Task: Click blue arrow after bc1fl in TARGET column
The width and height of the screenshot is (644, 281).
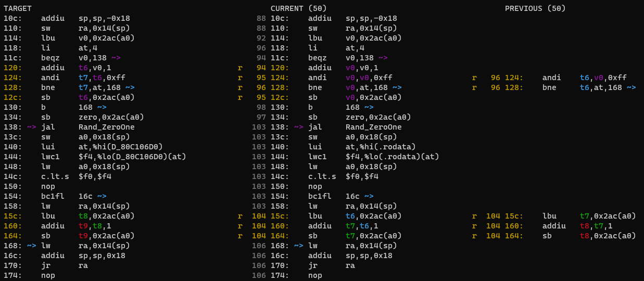Action: [x=102, y=196]
